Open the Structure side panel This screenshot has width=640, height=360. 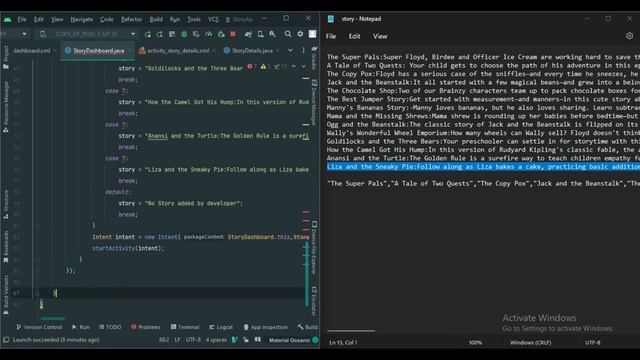(x=6, y=204)
